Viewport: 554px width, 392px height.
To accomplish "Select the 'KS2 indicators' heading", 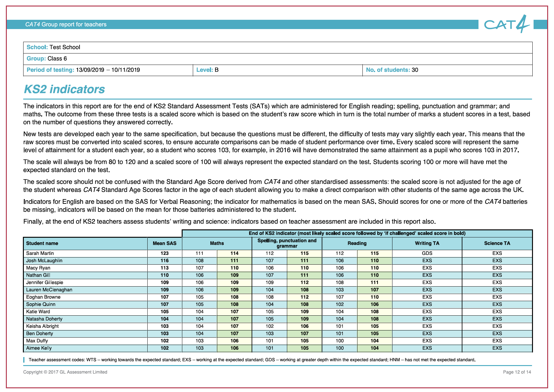I will coord(64,89).
